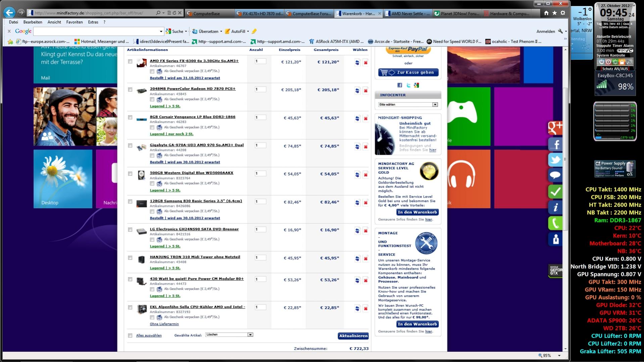Switch to 'Planet 3DNow! Forum' tab
The width and height of the screenshot is (644, 362).
(457, 13)
